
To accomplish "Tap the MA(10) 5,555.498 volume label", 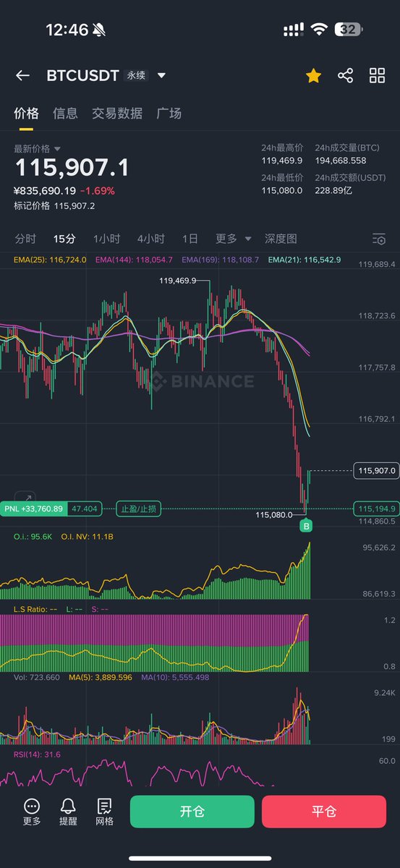I will point(175,677).
